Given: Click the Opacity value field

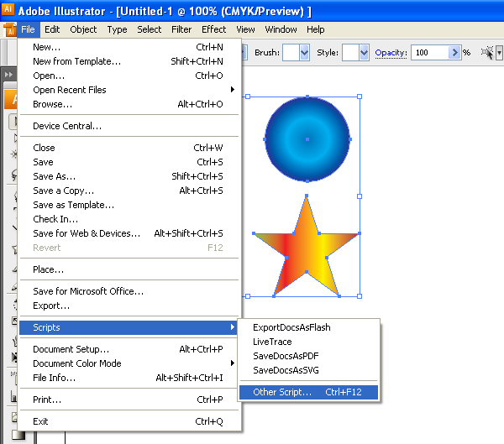Looking at the screenshot, I should point(430,53).
